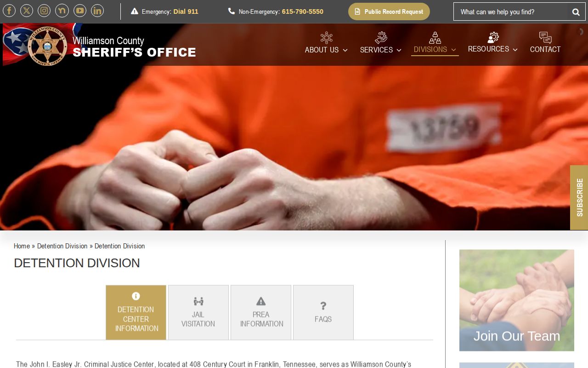Click the Resources gear-person icon
Screen dimensions: 588x368
coord(493,37)
